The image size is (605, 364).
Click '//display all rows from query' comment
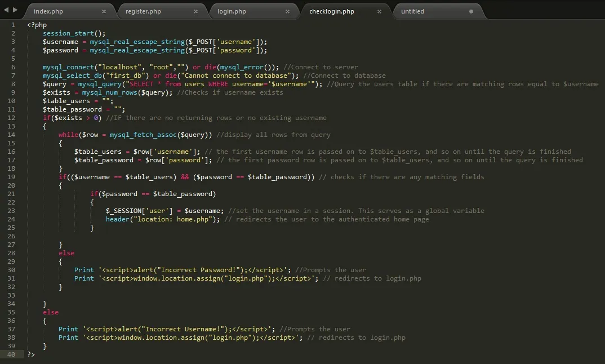coord(274,135)
